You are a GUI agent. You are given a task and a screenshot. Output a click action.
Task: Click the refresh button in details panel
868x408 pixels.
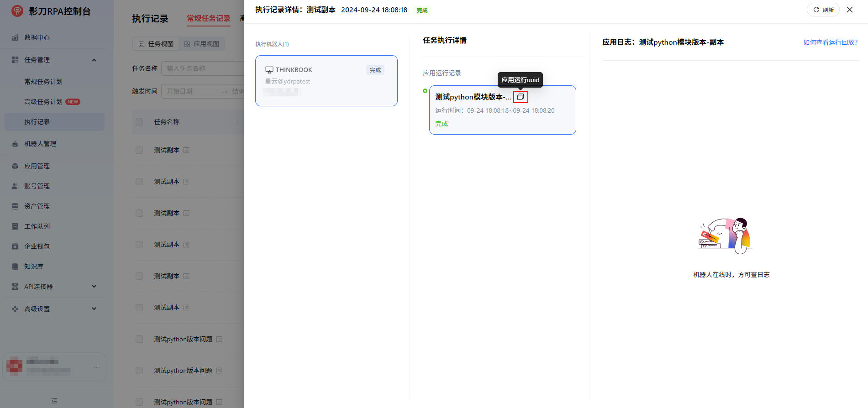point(823,10)
